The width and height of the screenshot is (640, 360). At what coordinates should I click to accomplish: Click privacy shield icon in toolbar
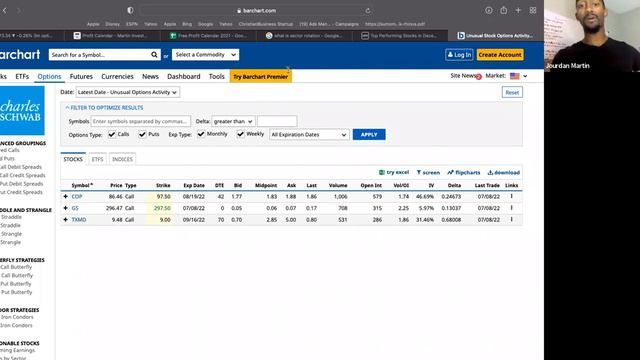point(130,11)
